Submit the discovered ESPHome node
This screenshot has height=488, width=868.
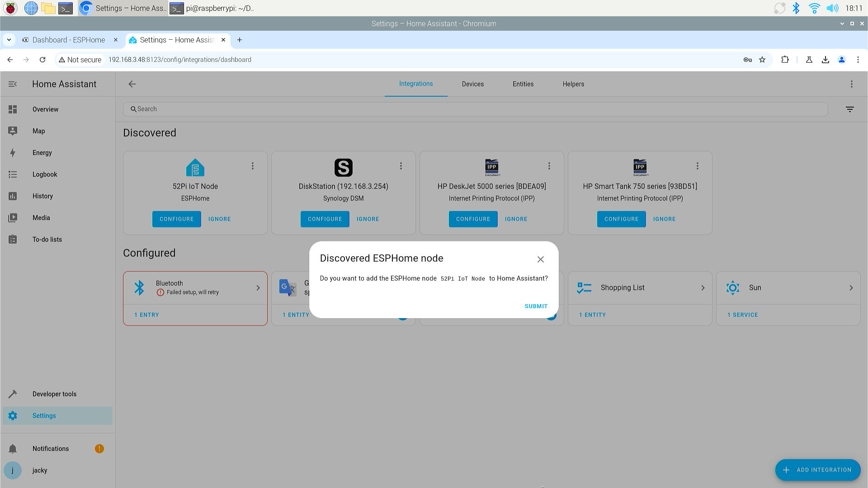535,305
